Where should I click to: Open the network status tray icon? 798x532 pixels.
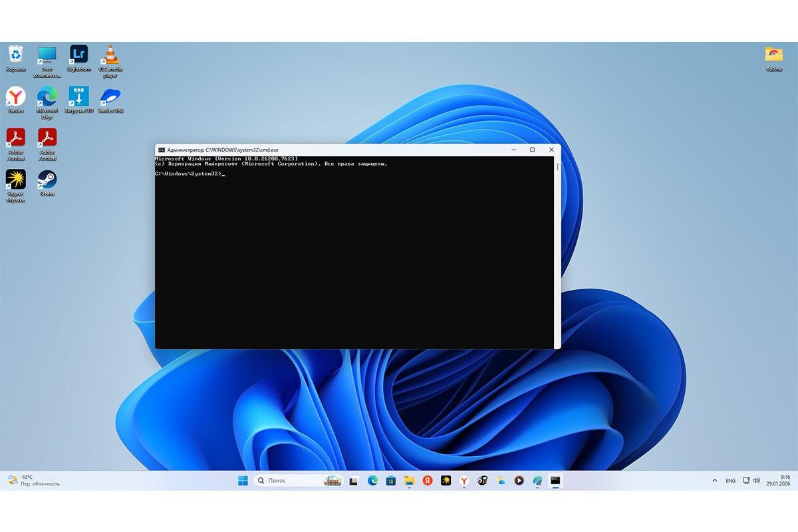click(746, 480)
